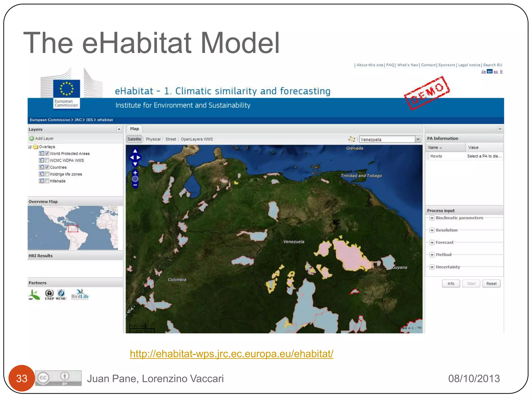The image size is (532, 399).
Task: Pan the map south with down arrow
Action: coord(135,164)
